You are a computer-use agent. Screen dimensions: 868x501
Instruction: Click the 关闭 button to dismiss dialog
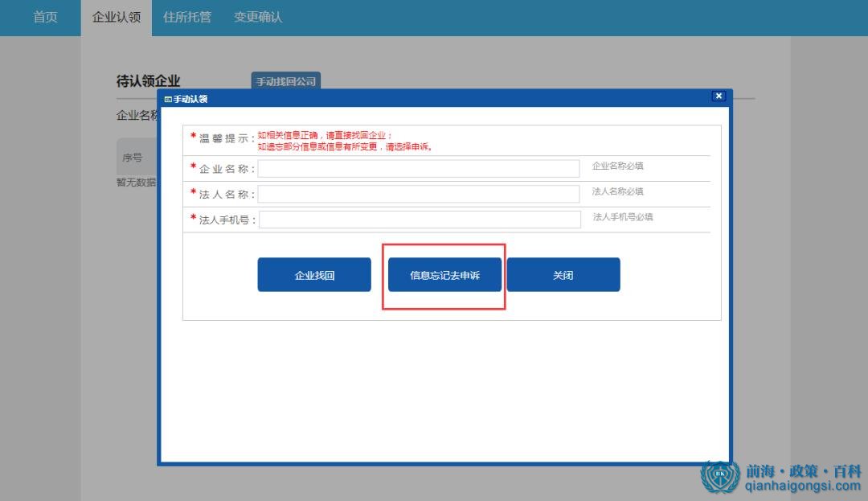point(563,274)
